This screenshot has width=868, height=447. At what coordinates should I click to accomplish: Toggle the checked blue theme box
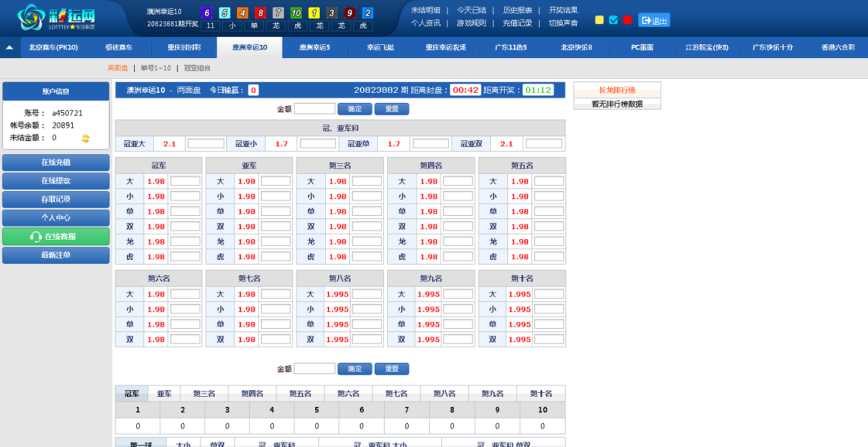pyautogui.click(x=613, y=20)
